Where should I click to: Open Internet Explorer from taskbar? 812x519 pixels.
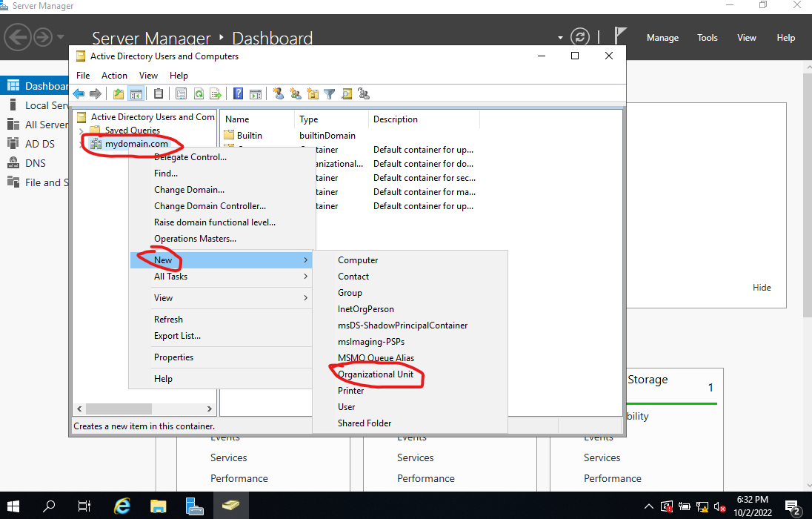[122, 506]
